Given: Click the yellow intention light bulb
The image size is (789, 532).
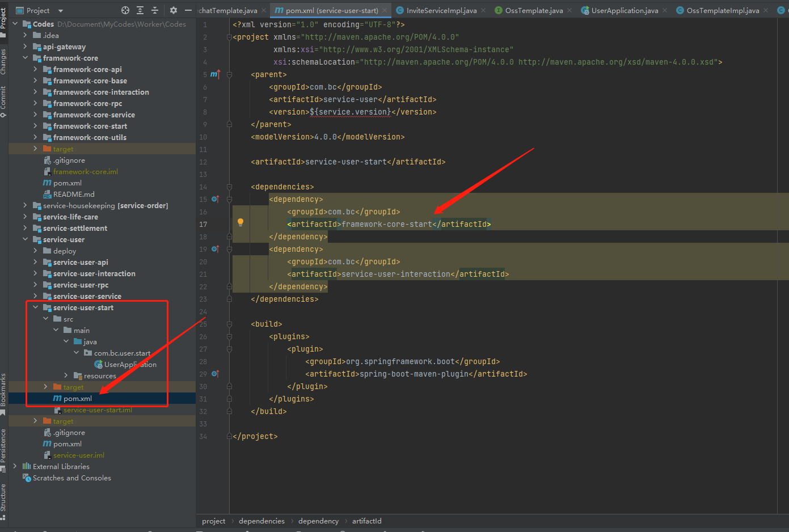Looking at the screenshot, I should click(241, 223).
